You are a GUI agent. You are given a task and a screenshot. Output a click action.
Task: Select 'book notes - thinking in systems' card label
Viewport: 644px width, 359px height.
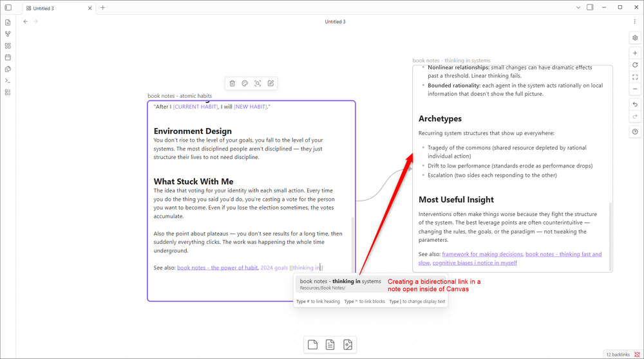click(x=451, y=60)
